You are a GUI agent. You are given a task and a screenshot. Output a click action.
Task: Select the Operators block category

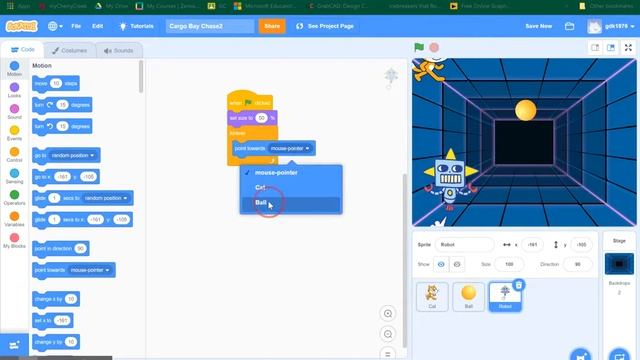(x=14, y=198)
